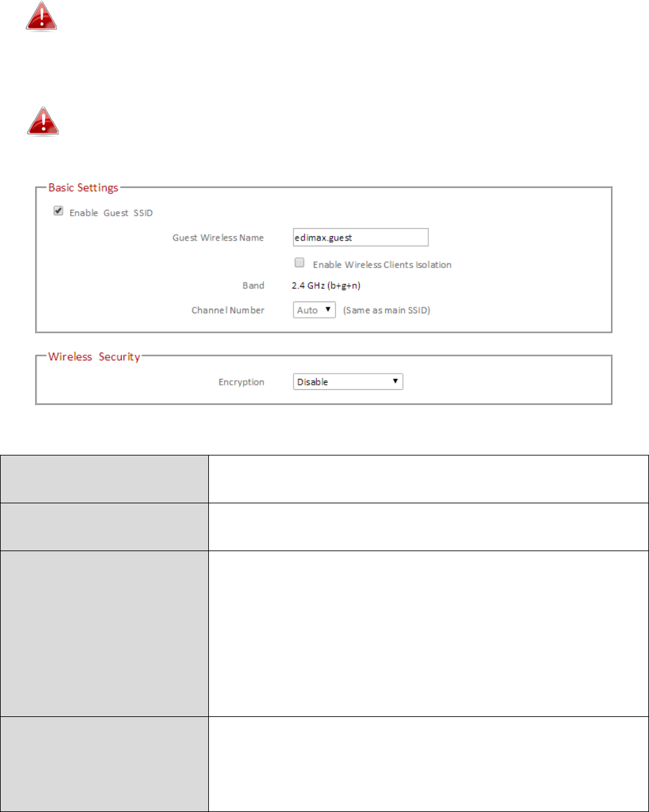Uncheck the Enable Guest SSID checkbox
The image size is (649, 812).
tap(58, 211)
